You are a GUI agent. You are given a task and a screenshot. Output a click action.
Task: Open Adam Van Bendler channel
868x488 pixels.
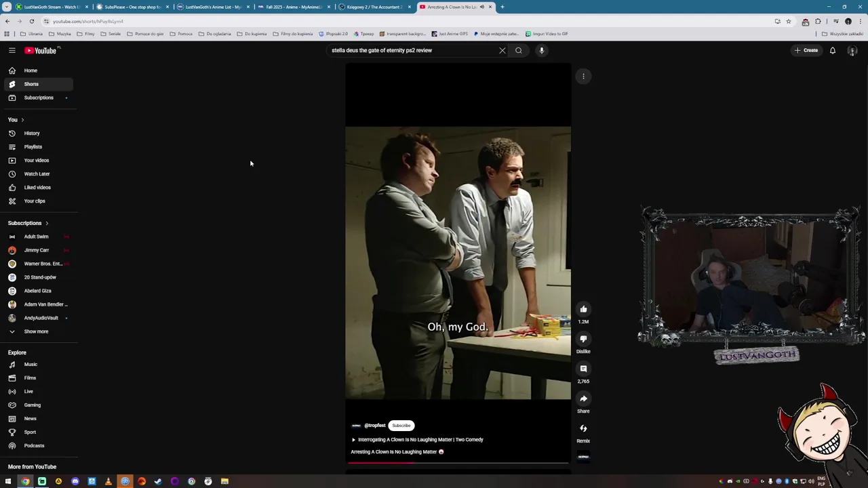coord(38,304)
